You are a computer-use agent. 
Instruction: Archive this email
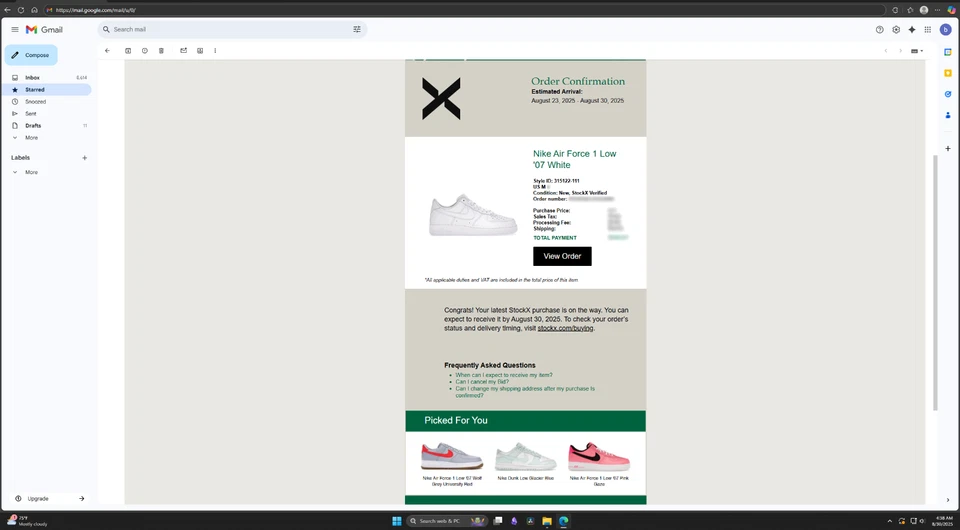[x=128, y=51]
